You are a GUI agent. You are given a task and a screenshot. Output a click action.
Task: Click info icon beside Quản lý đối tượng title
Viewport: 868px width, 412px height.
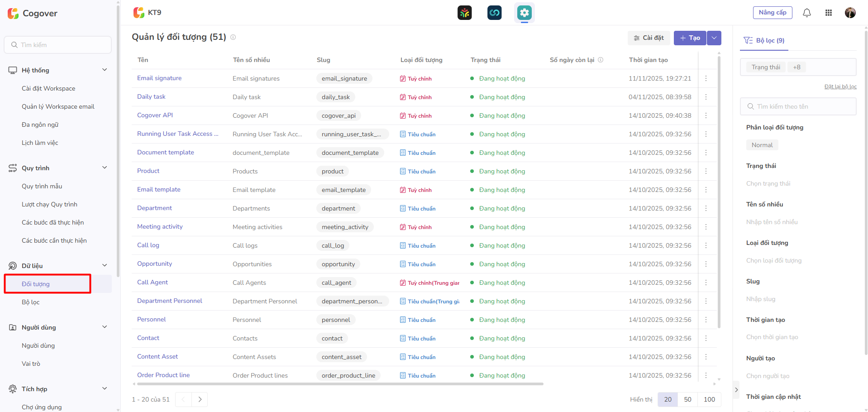click(233, 37)
